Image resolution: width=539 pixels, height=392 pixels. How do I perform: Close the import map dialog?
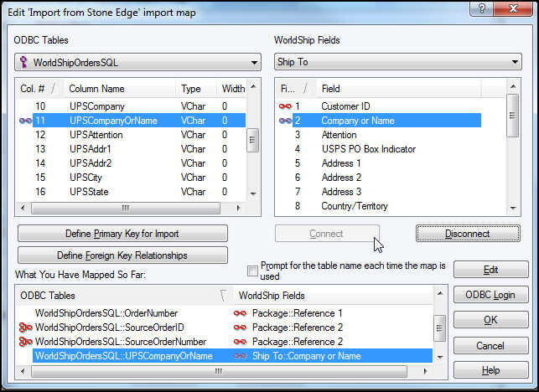click(x=513, y=8)
